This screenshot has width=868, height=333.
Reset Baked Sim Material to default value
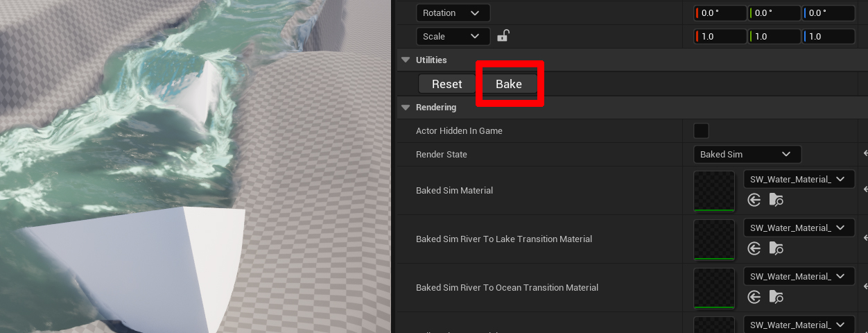pos(865,189)
